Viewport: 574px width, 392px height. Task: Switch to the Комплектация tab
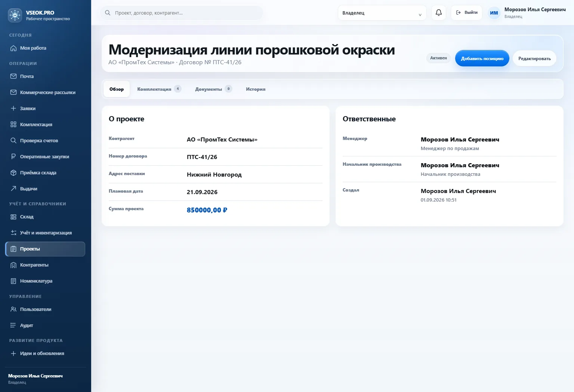pos(159,89)
